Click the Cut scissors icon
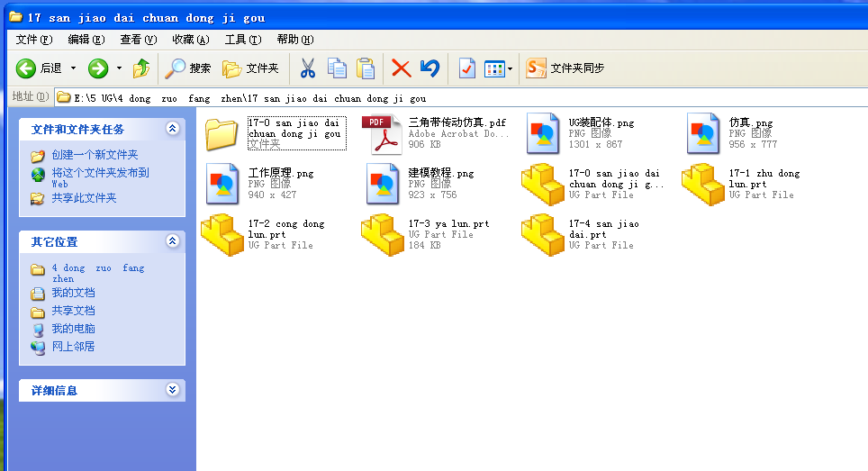The image size is (868, 471). [308, 68]
